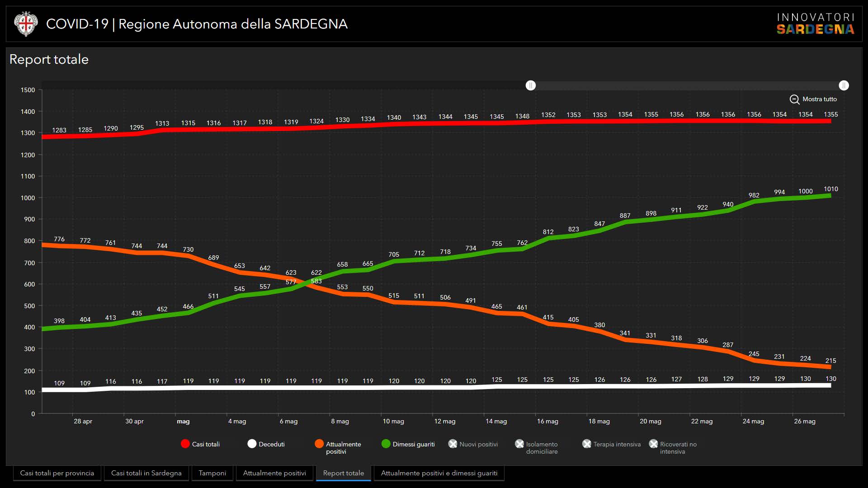The height and width of the screenshot is (488, 868).
Task: Switch to Casi totali per provincia tab
Action: coord(57,473)
